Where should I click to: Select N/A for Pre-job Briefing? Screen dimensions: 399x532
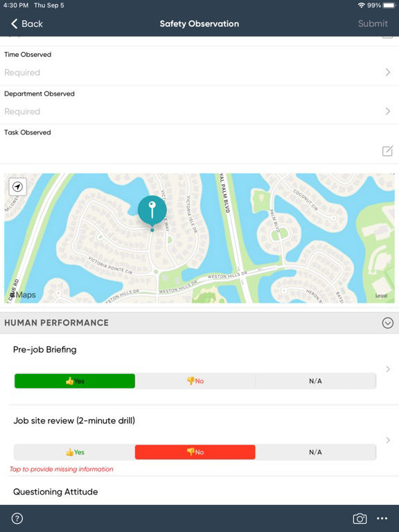coord(316,381)
